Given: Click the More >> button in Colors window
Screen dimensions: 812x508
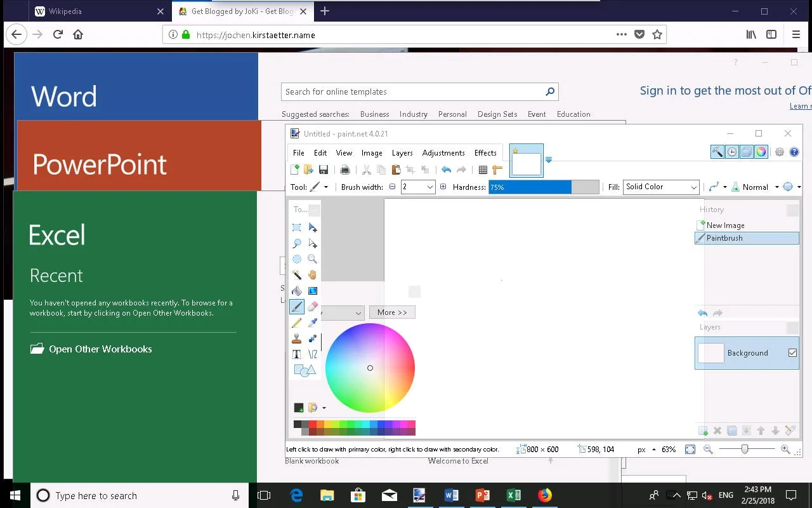Looking at the screenshot, I should click(392, 312).
